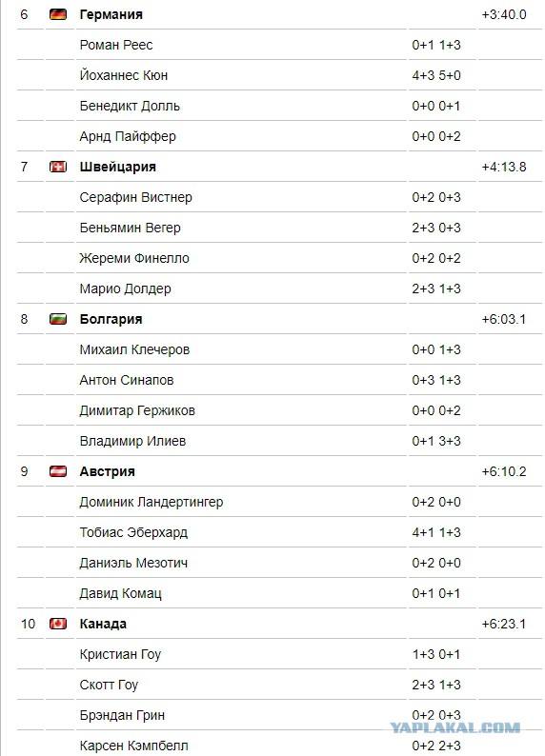Open the Швейцария team row
The width and height of the screenshot is (545, 756).
coord(279,167)
